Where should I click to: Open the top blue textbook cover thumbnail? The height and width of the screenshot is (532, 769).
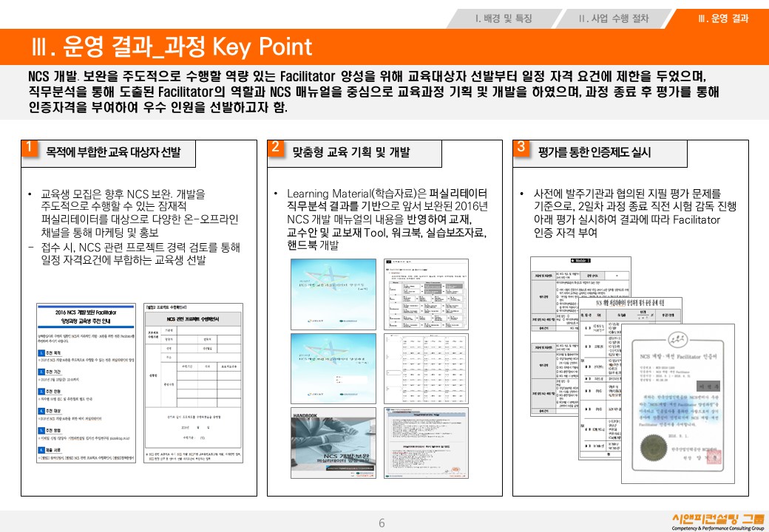click(x=333, y=294)
